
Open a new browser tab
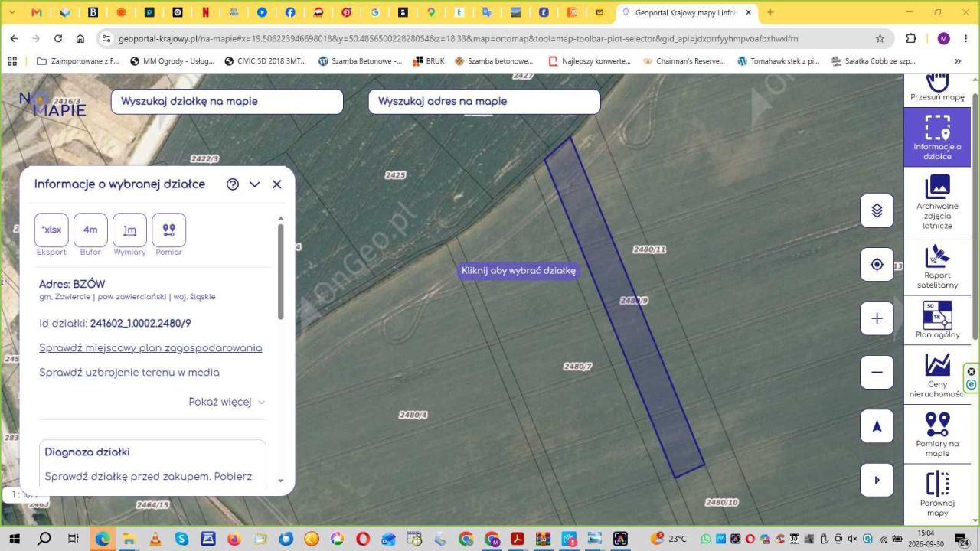pyautogui.click(x=770, y=12)
